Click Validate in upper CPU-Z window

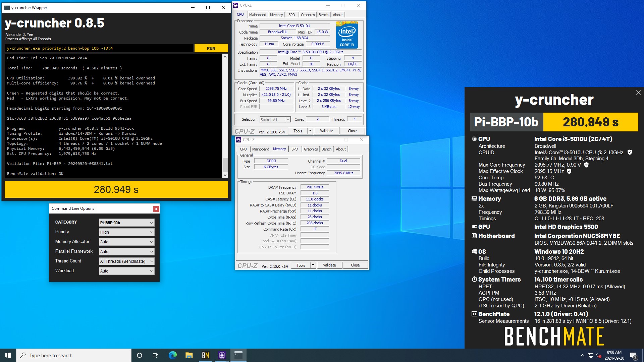(x=326, y=131)
